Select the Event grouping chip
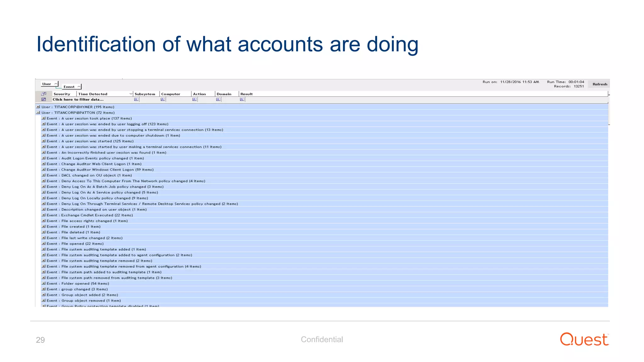 tap(72, 87)
